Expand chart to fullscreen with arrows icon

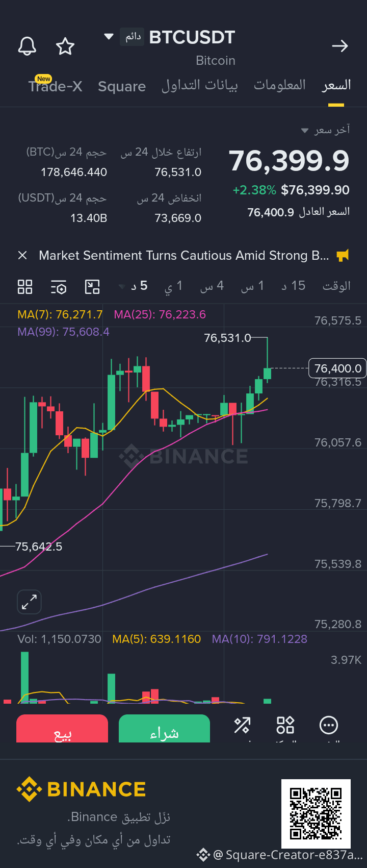[x=29, y=602]
